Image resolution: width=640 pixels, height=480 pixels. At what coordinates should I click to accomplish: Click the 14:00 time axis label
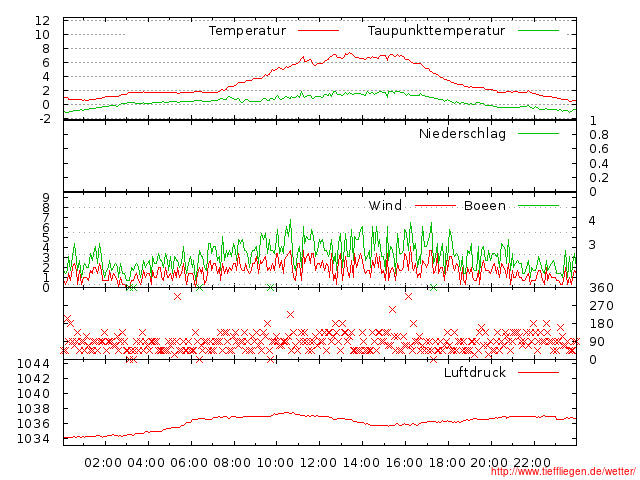[361, 463]
